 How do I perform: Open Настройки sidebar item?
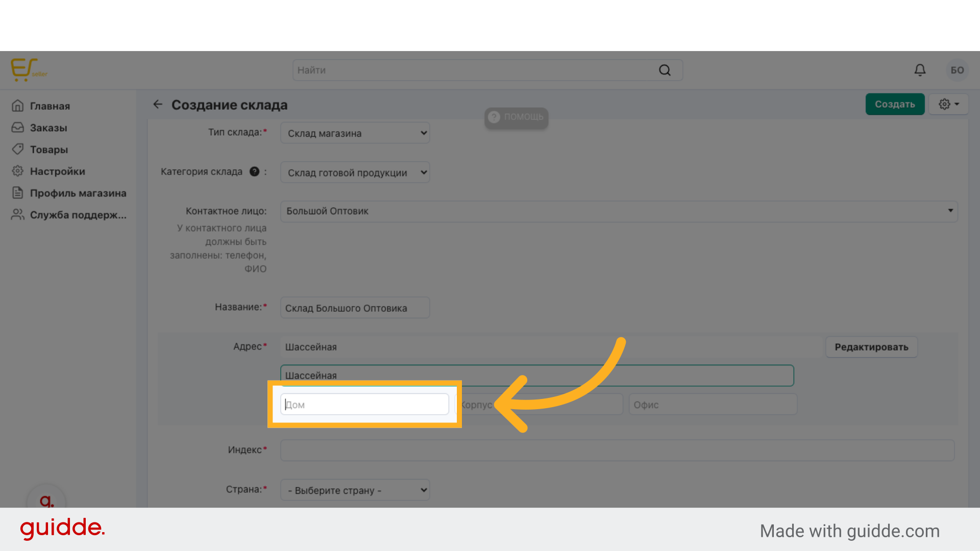[57, 171]
